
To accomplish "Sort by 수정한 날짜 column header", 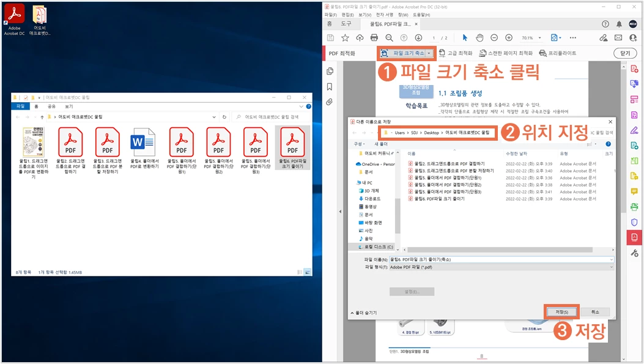I will tap(517, 154).
